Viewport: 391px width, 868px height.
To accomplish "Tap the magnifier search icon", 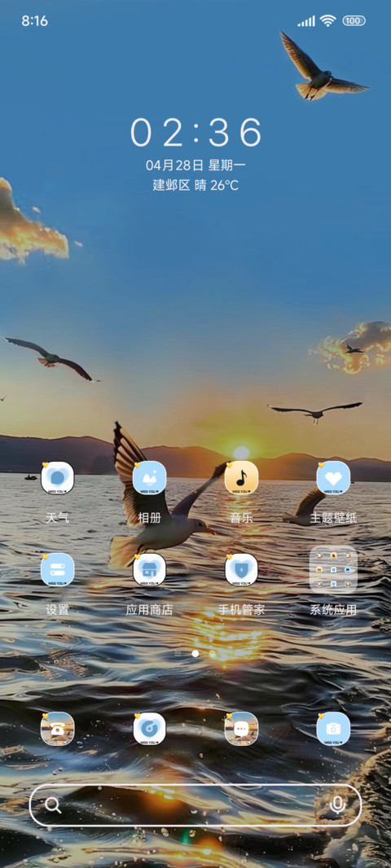I will tap(53, 804).
